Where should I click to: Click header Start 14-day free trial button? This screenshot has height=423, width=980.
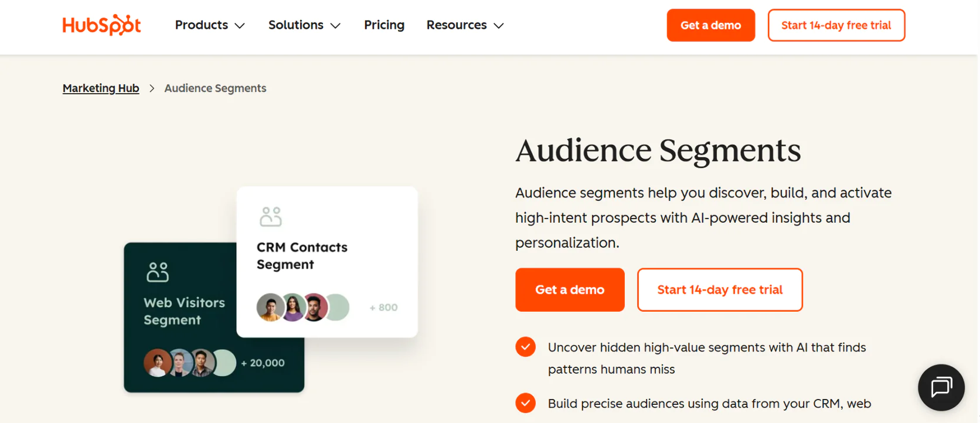pos(836,25)
